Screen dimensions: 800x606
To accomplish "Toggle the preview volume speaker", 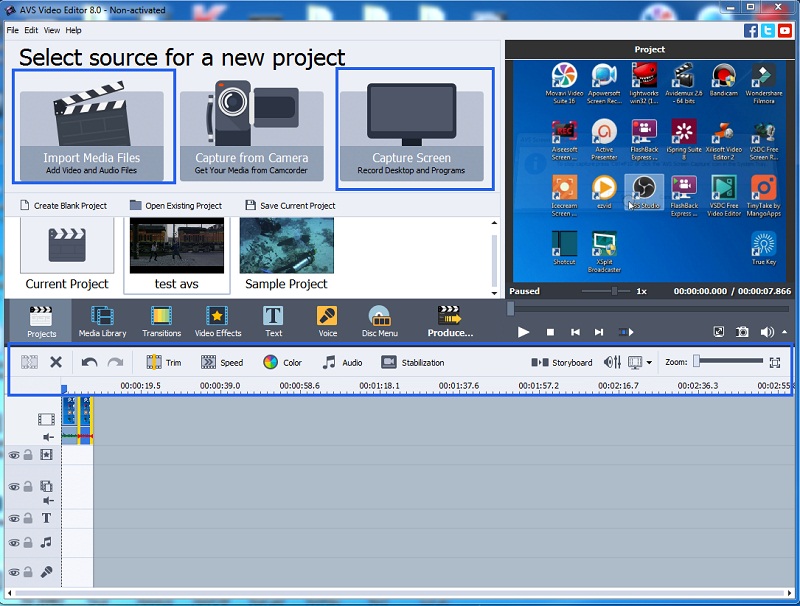I will pos(765,331).
